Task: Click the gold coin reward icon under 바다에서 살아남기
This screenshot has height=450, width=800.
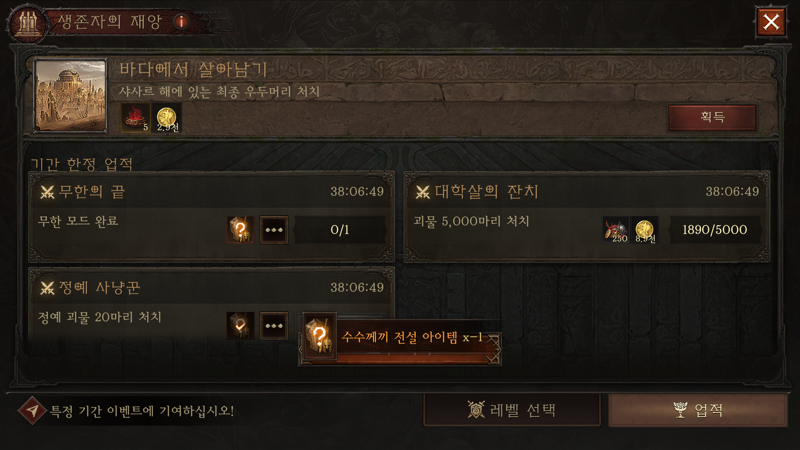Action: [x=166, y=118]
